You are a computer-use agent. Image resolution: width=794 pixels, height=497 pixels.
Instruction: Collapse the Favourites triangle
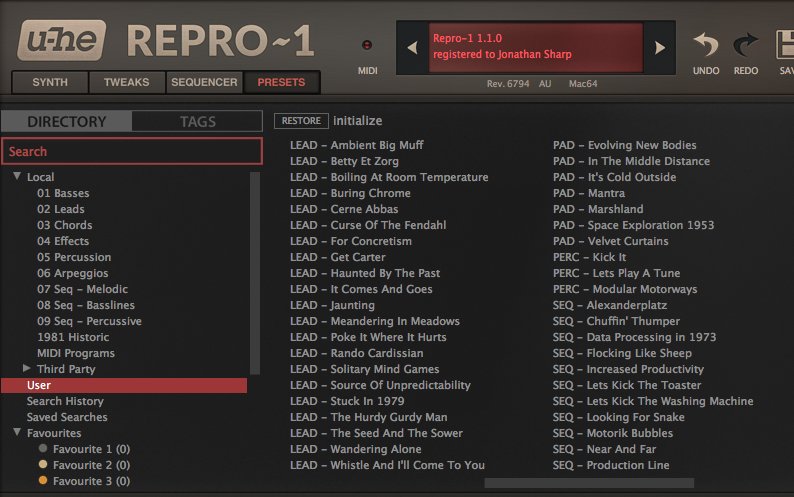(x=17, y=432)
